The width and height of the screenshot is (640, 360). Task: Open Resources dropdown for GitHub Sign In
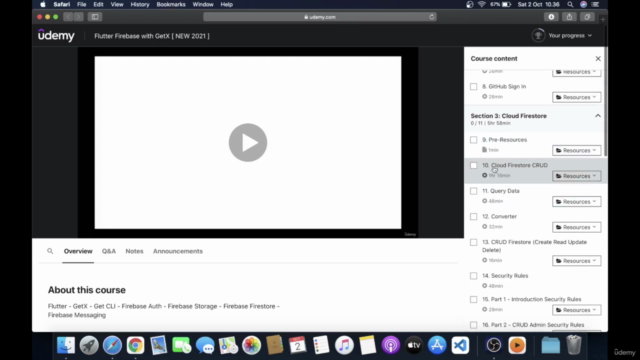pyautogui.click(x=577, y=97)
